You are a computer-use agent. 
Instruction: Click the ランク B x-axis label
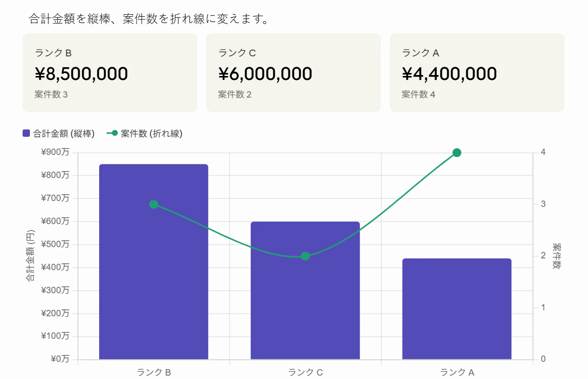pyautogui.click(x=154, y=372)
